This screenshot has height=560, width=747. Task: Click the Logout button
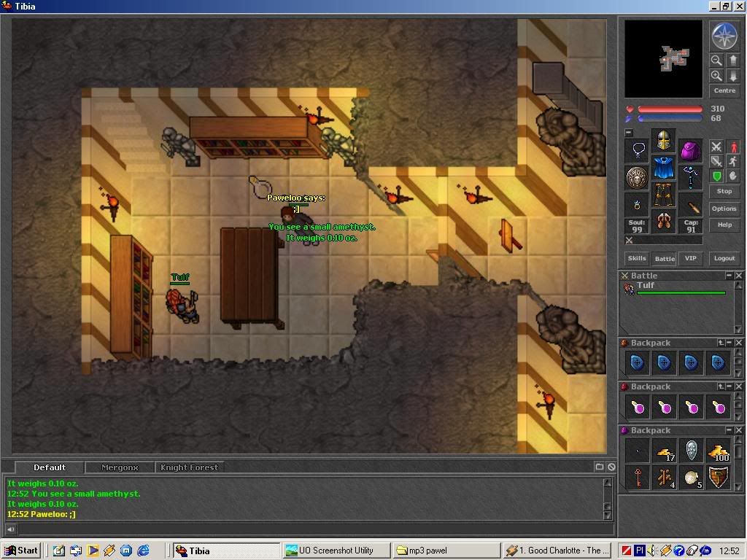click(x=724, y=258)
